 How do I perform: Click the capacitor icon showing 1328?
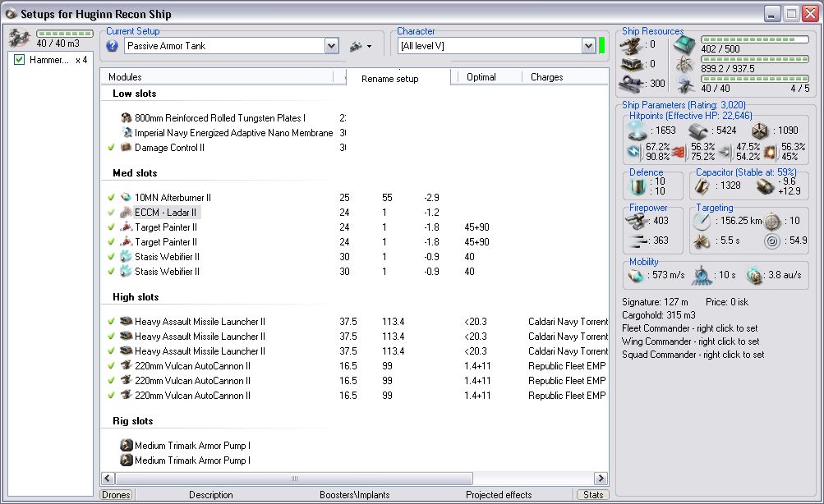pyautogui.click(x=702, y=186)
